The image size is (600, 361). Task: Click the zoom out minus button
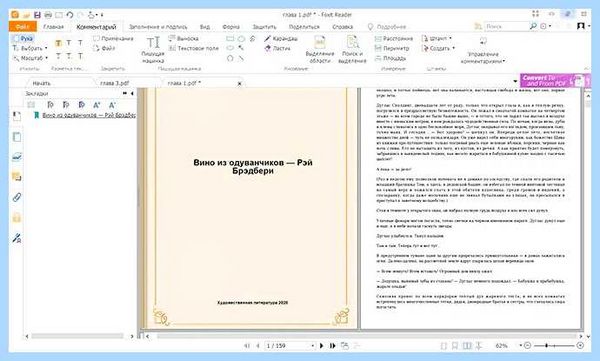pos(527,345)
